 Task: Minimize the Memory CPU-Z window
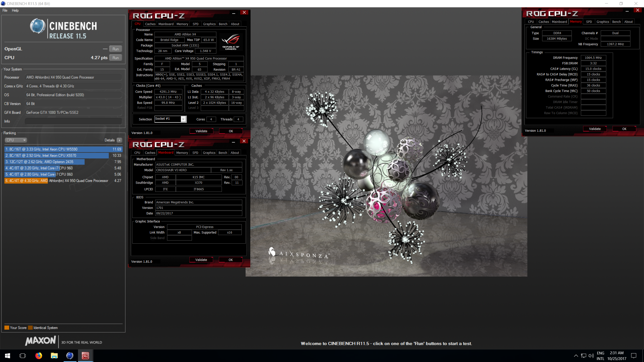[627, 10]
